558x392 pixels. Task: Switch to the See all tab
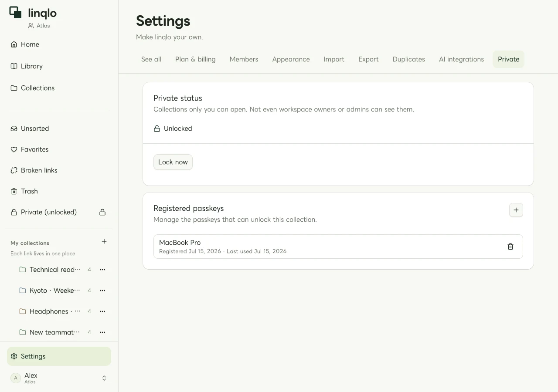tap(151, 59)
